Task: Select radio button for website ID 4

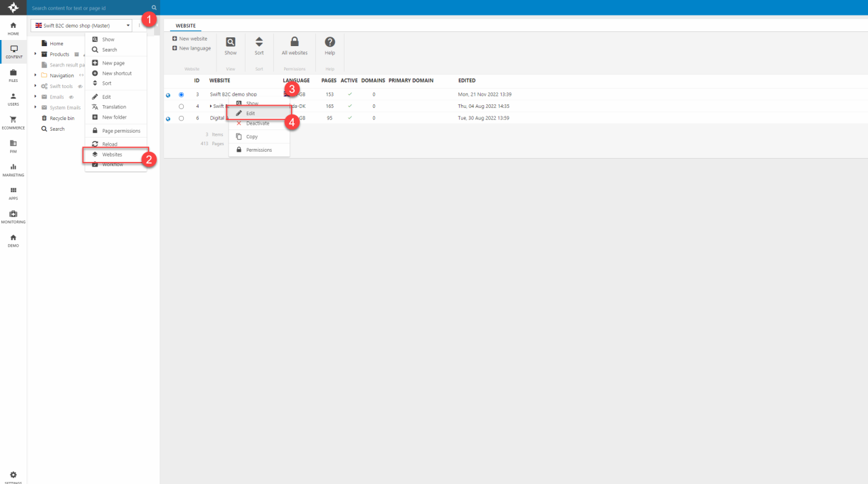Action: click(181, 106)
